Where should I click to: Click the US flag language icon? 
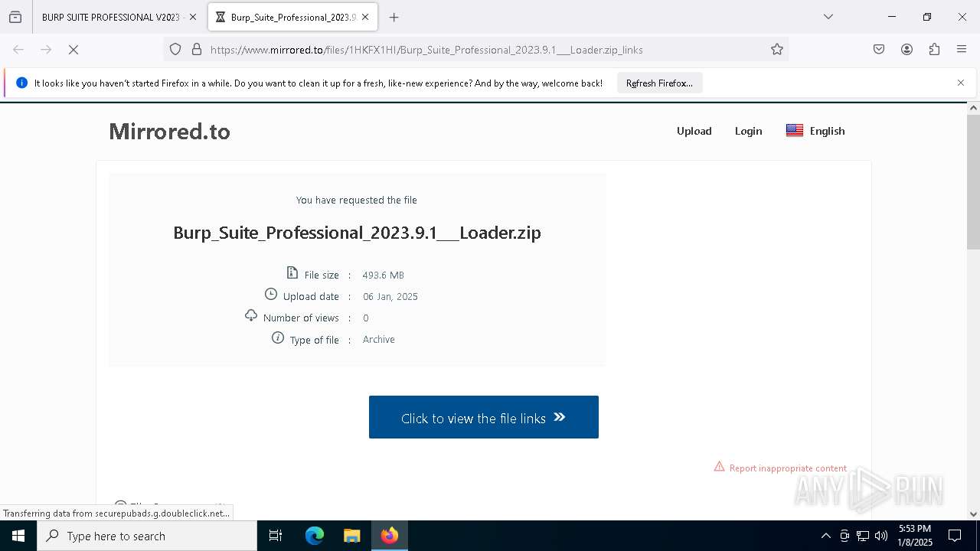(x=795, y=131)
